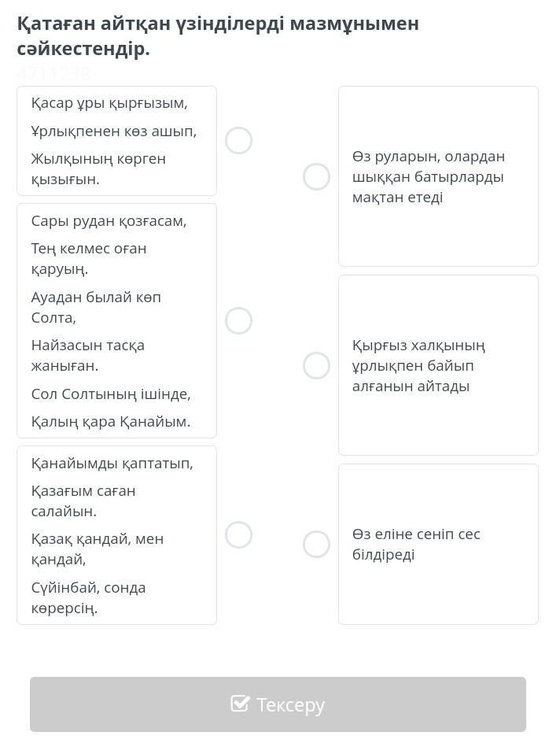This screenshot has width=560, height=754.
Task: Choose the answer card 'Өз еліне сеніп сес білдіреді'
Action: point(438,545)
